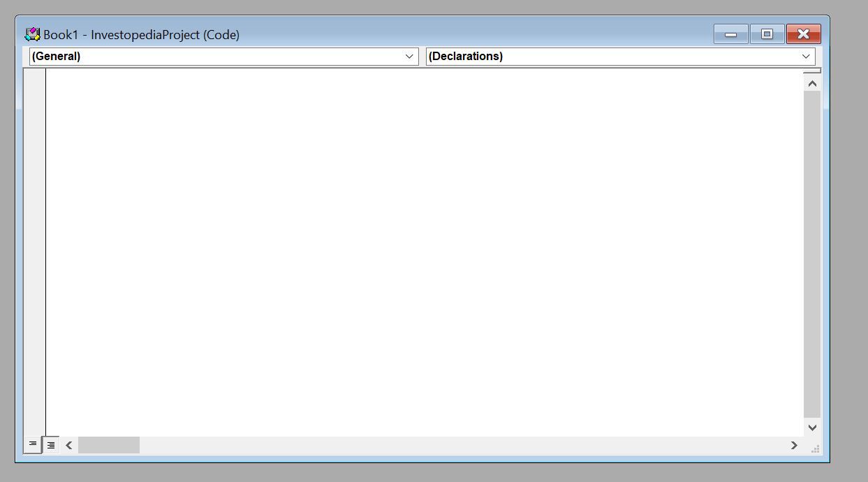868x482 pixels.
Task: Click the horizontal scrollbar thumb
Action: click(x=108, y=445)
